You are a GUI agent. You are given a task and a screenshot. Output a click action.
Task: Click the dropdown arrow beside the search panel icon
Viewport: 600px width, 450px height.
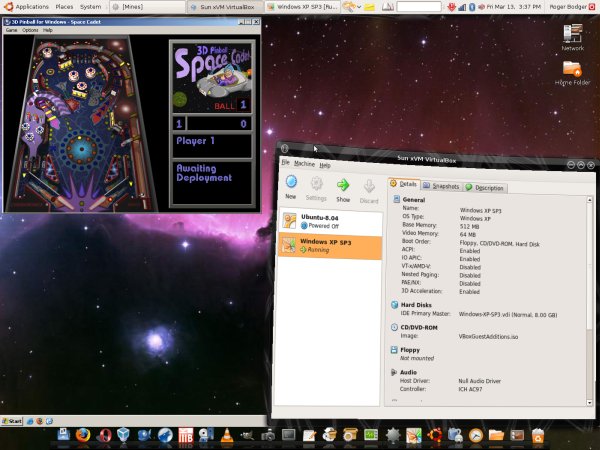pyautogui.click(x=359, y=7)
